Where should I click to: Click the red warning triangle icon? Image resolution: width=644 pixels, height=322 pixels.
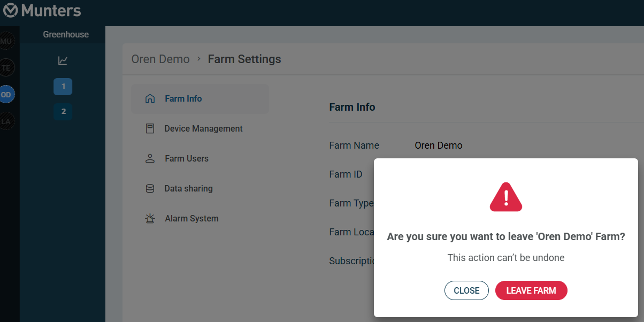click(x=506, y=197)
